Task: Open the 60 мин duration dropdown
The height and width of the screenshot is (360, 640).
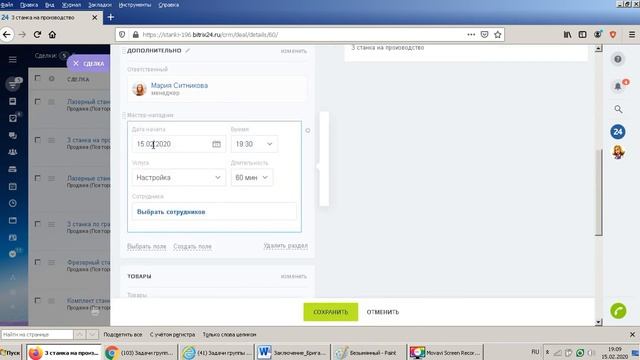Action: coord(252,178)
